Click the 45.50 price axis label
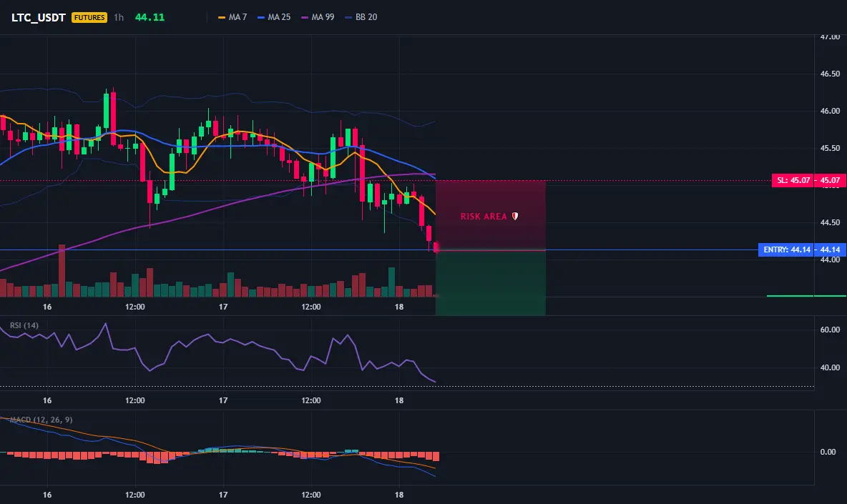The height and width of the screenshot is (504, 847). coord(830,148)
